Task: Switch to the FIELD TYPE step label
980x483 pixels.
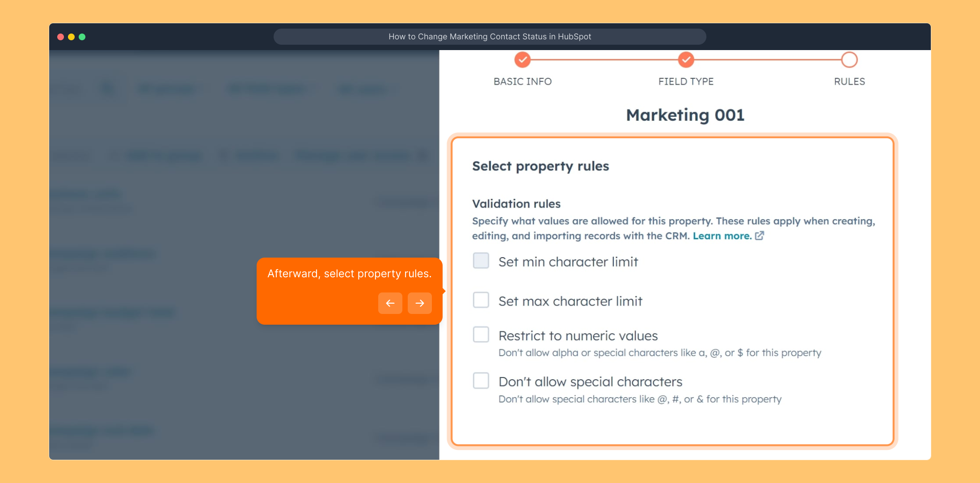Action: pos(686,81)
